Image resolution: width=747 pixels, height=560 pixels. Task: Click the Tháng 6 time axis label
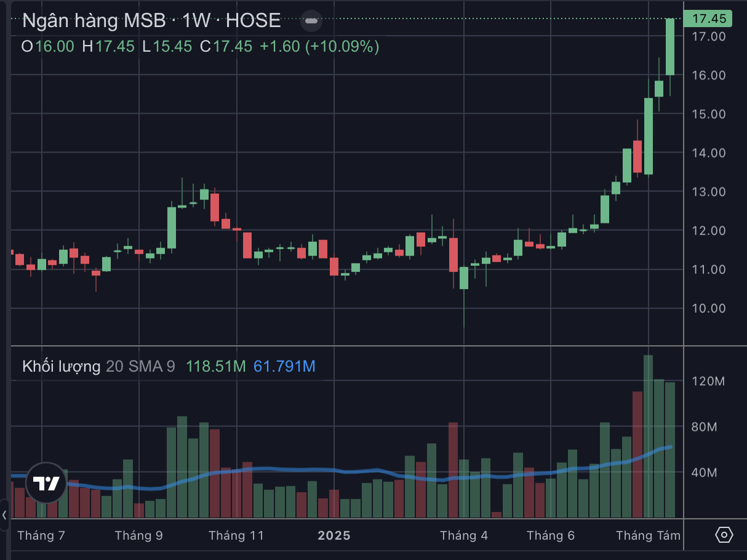pyautogui.click(x=551, y=535)
